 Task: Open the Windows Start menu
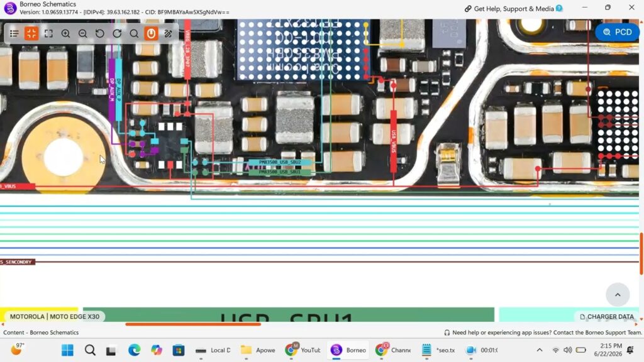pos(67,350)
